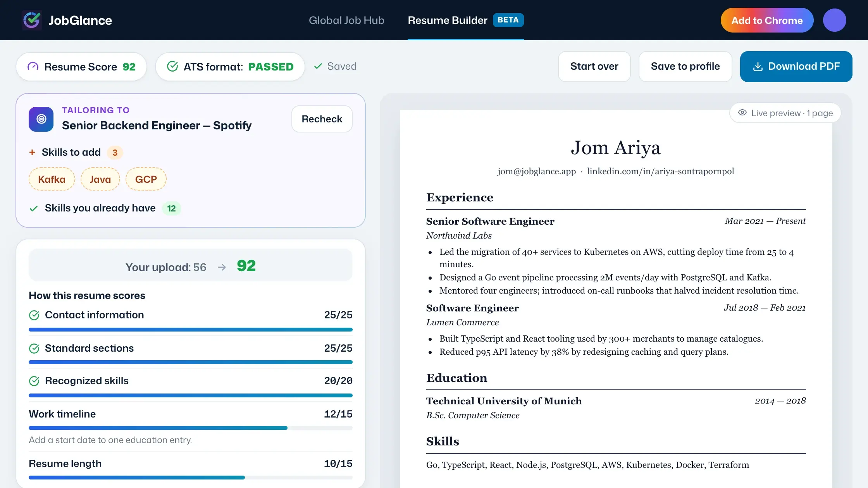Add the GCP skill chip
The image size is (868, 488).
[x=146, y=179]
